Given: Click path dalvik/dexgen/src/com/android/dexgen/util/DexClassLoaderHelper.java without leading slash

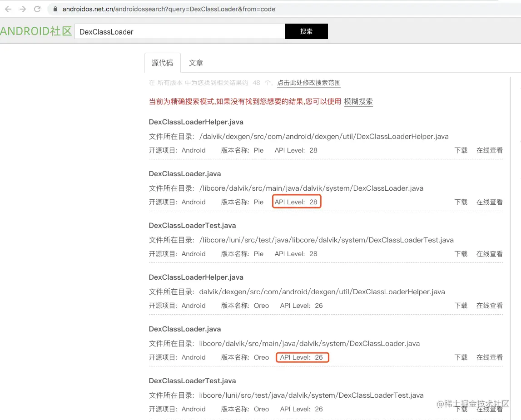Looking at the screenshot, I should (322, 292).
